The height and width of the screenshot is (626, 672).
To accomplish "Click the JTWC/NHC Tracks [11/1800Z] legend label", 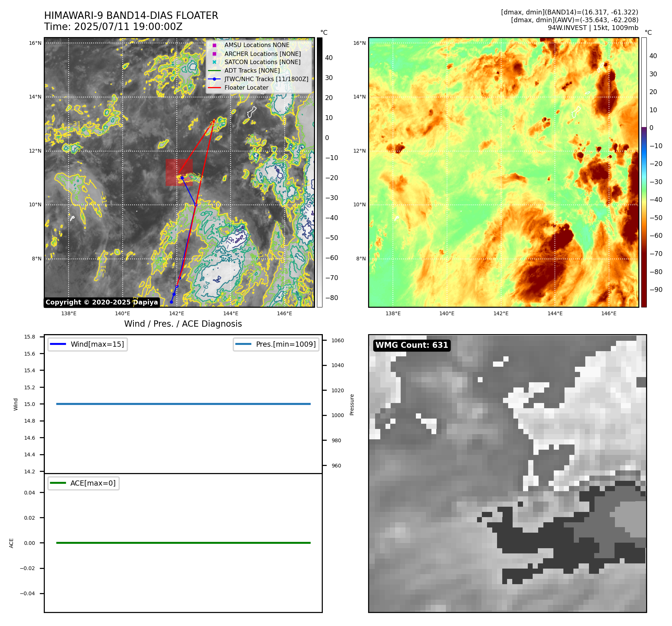I will [x=266, y=79].
